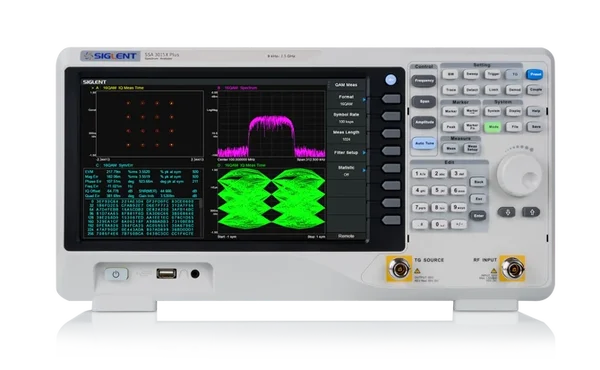Click the front USB port

pyautogui.click(x=166, y=274)
